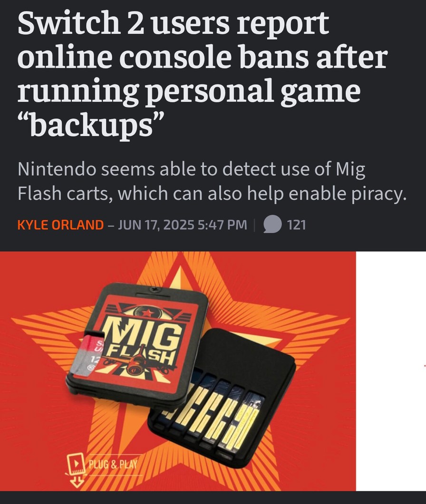
Task: Click the 121 comments count
Action: pos(296,224)
